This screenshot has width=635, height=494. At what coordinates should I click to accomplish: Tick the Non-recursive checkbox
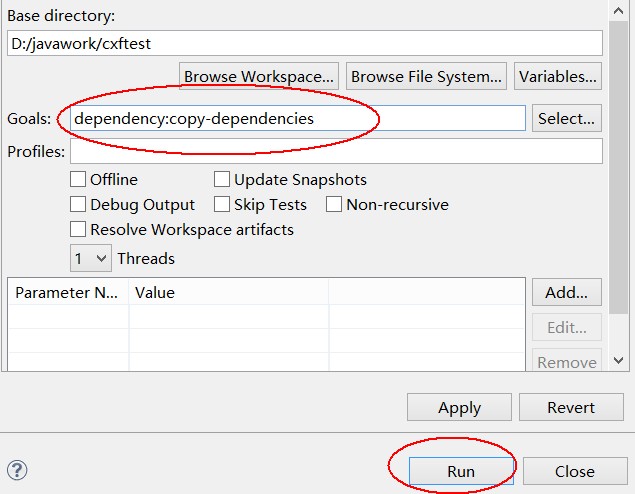pos(334,205)
